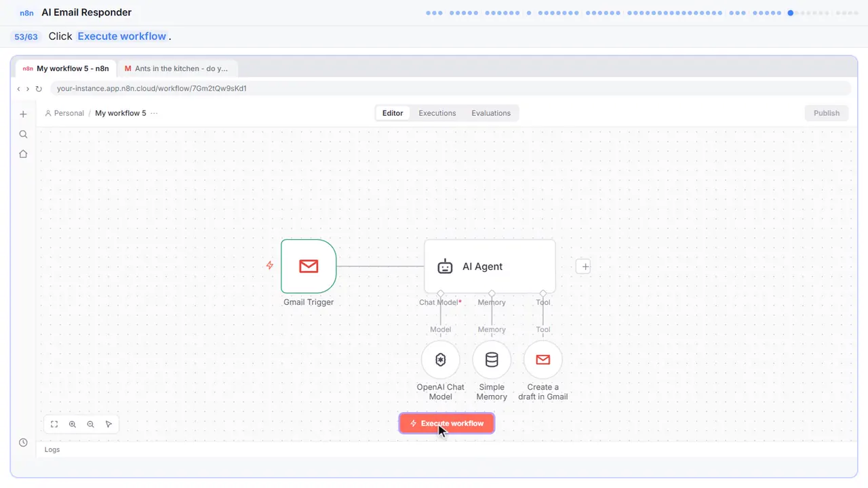Zoom out on the canvas

pos(91,424)
